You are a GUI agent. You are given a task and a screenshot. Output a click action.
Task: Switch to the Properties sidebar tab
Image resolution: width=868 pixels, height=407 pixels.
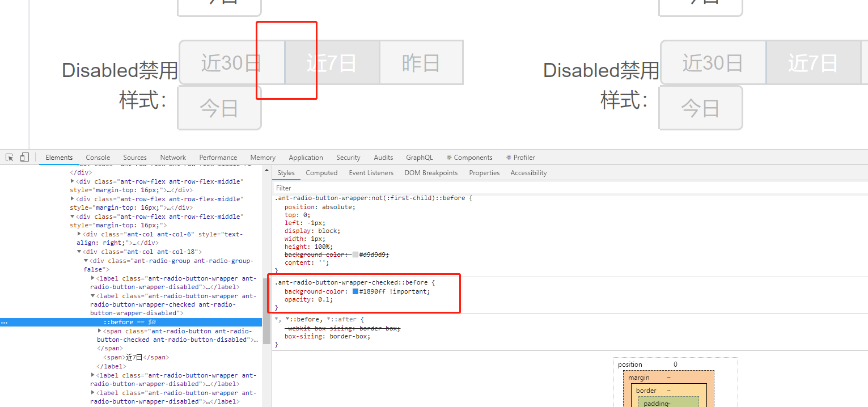pyautogui.click(x=484, y=173)
